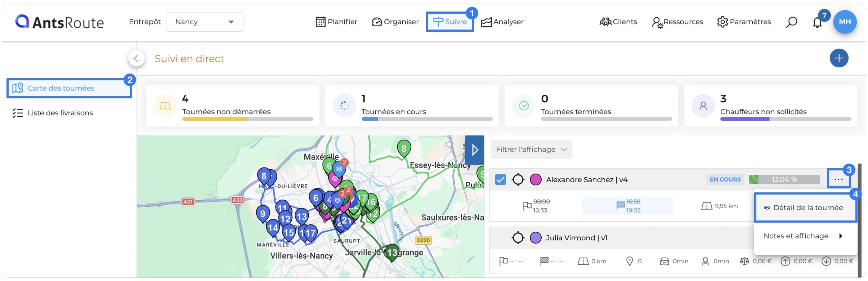Viewport: 868px width, 281px height.
Task: Locate Alexandre Sanchez with crosshair icon
Action: pyautogui.click(x=518, y=179)
